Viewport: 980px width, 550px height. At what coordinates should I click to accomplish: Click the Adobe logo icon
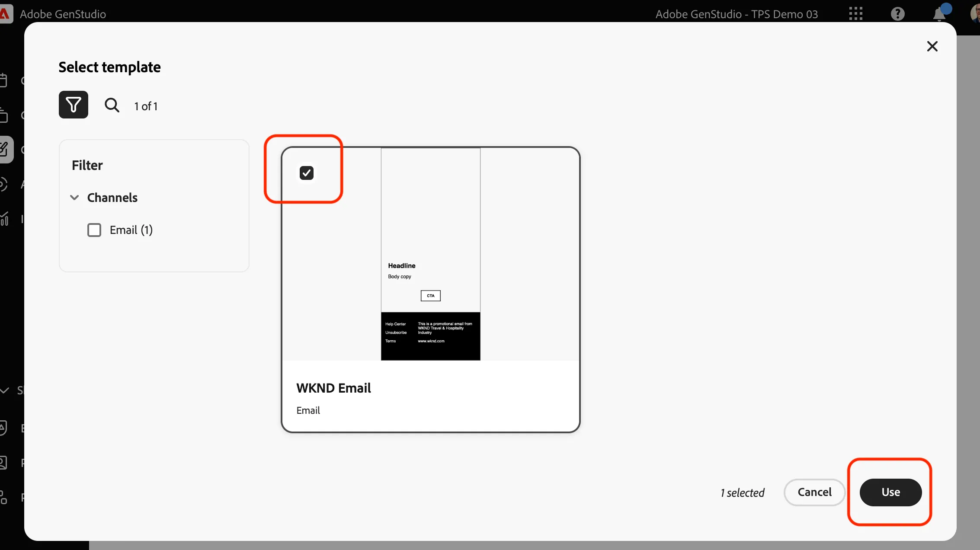click(5, 14)
